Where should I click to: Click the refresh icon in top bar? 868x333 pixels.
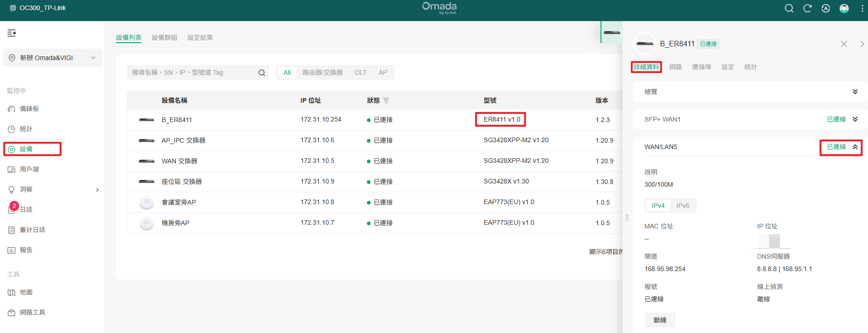pyautogui.click(x=808, y=8)
